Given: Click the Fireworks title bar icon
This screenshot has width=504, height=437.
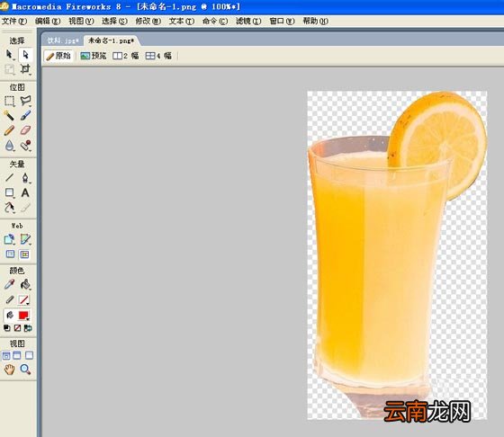Looking at the screenshot, I should click(4, 6).
